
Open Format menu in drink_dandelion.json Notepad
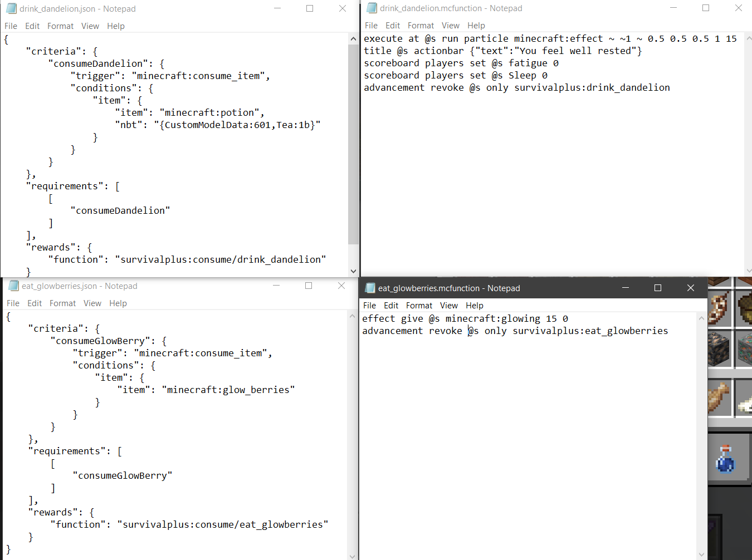pos(60,26)
